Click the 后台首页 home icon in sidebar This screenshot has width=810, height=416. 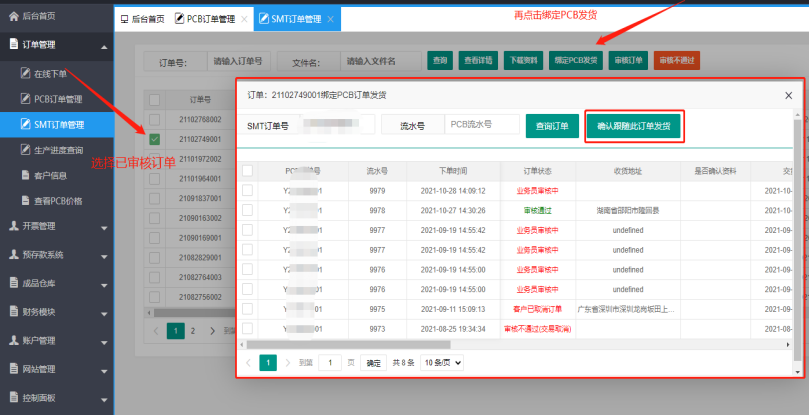pos(13,17)
